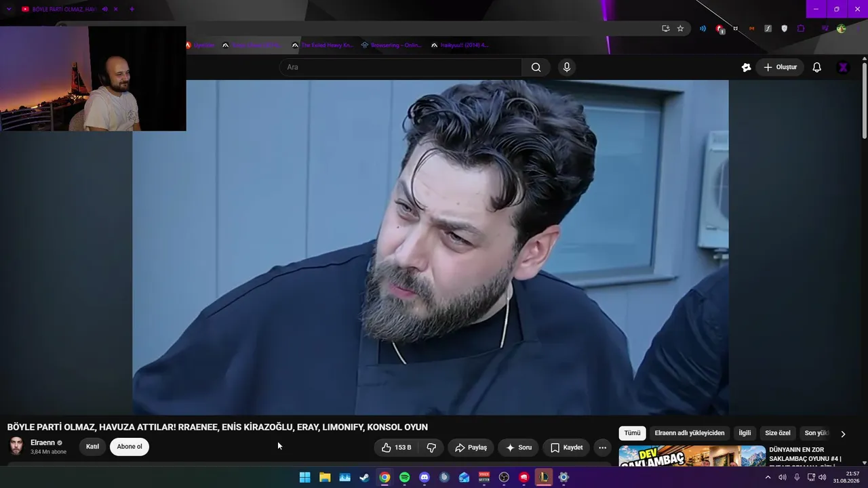Close the BÖYLE PARTİ OLMAZ browser tab
The height and width of the screenshot is (488, 868).
[116, 9]
